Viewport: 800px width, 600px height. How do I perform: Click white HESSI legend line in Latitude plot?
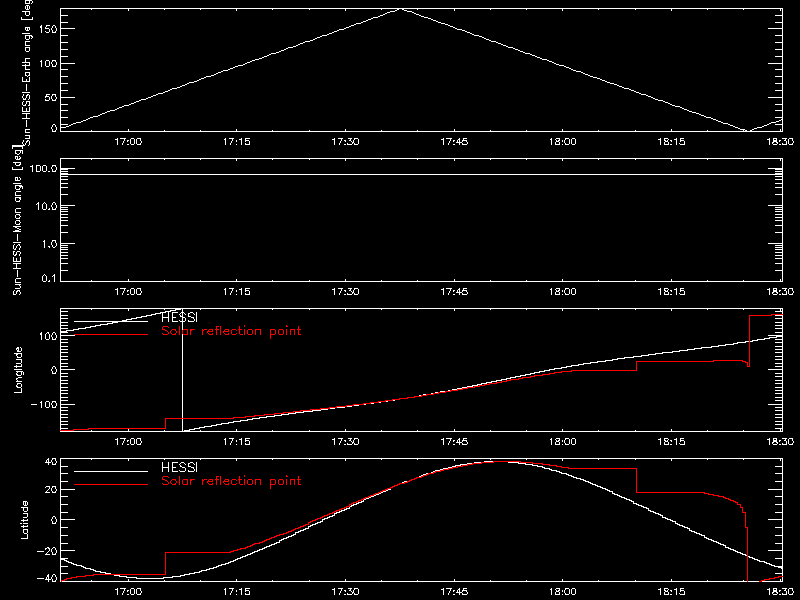click(111, 471)
